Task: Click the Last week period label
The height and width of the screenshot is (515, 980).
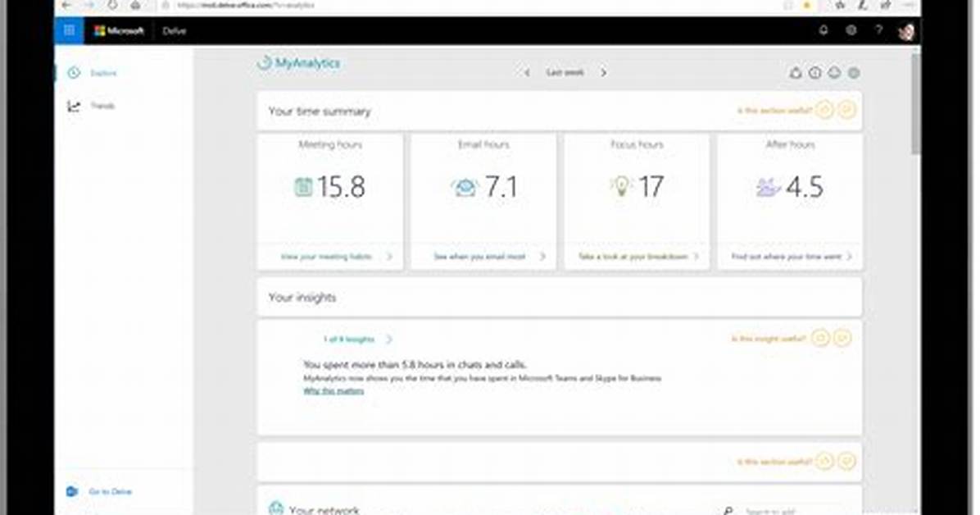Action: click(x=565, y=73)
